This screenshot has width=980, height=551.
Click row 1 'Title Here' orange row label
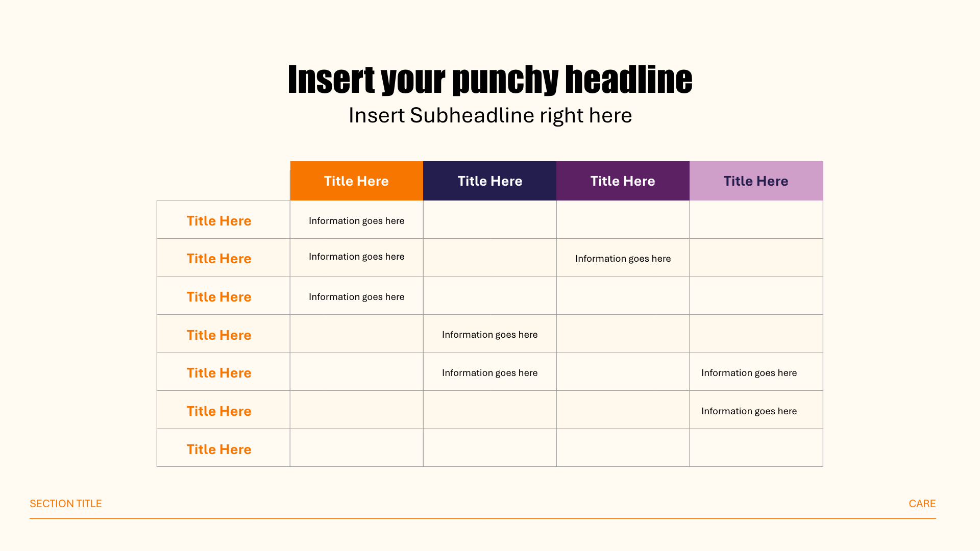click(219, 220)
